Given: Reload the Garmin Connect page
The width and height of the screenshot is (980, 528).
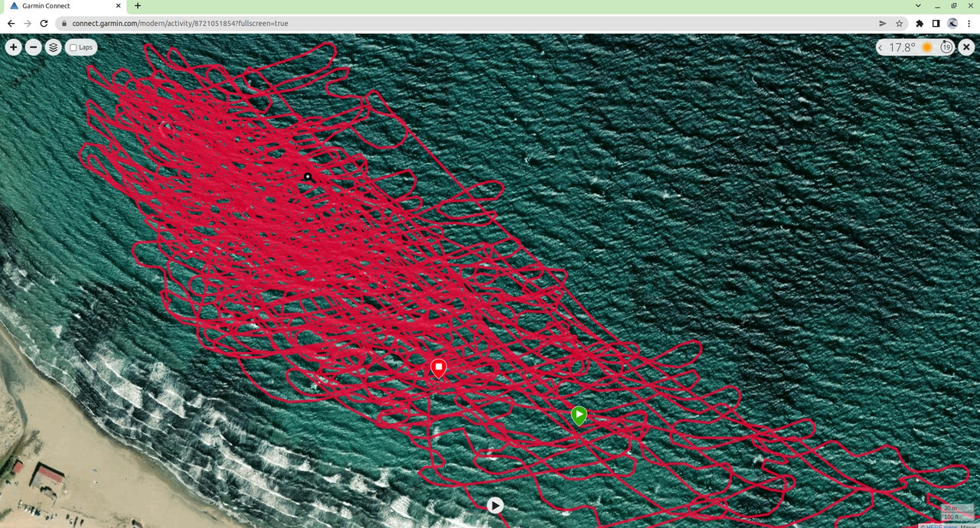Looking at the screenshot, I should (x=44, y=24).
